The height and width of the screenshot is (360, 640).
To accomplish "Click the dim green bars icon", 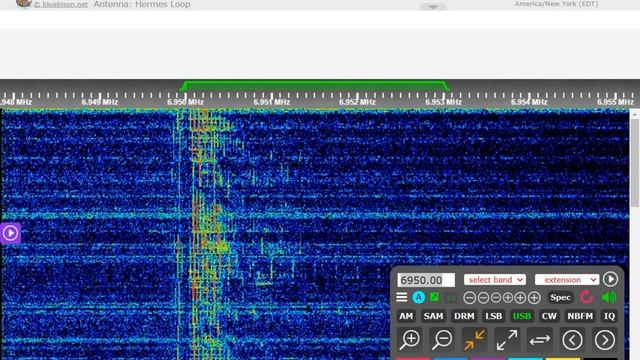I will point(451,298).
